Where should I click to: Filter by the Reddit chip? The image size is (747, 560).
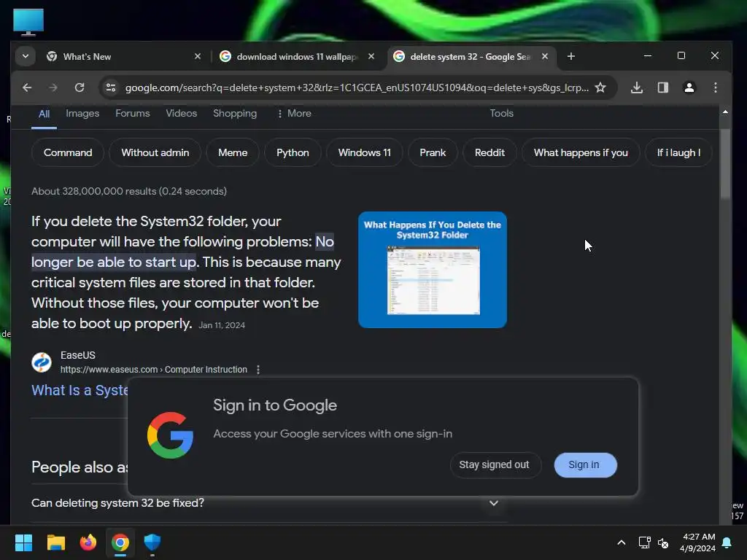point(489,152)
